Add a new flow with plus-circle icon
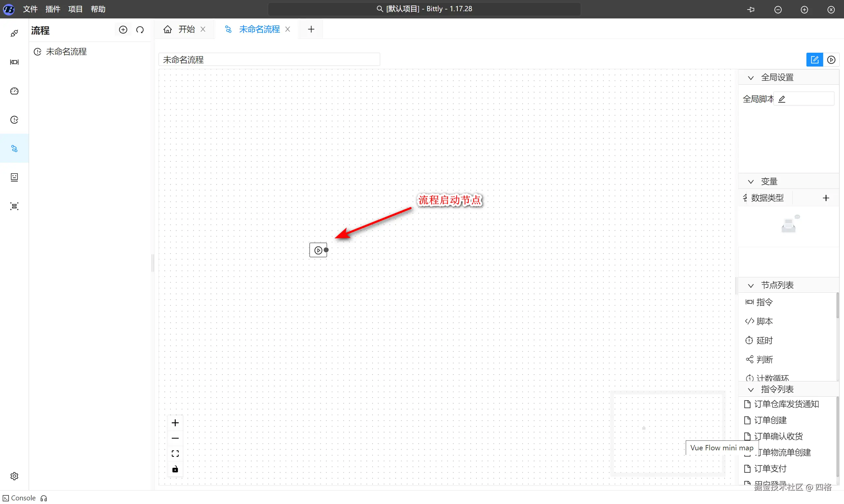 (x=123, y=30)
